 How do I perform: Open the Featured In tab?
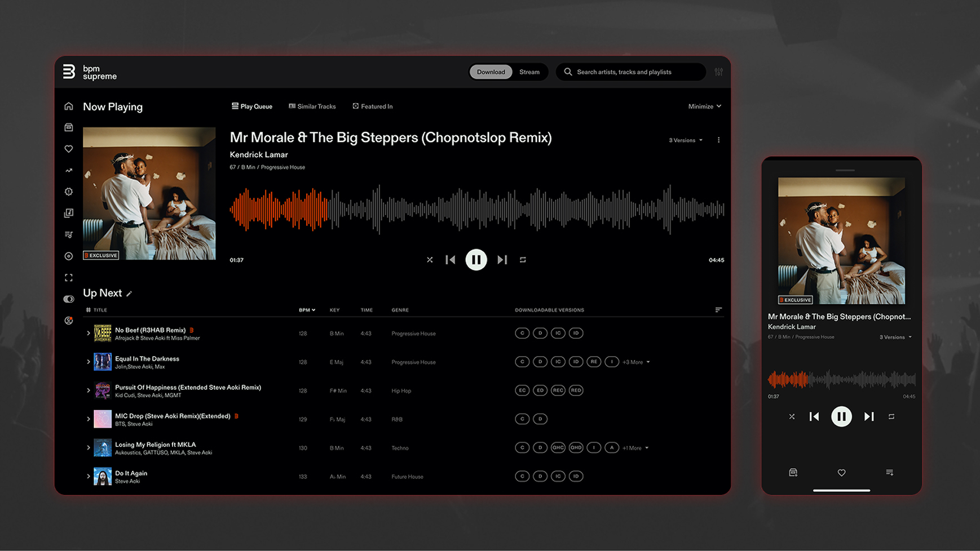pos(373,106)
